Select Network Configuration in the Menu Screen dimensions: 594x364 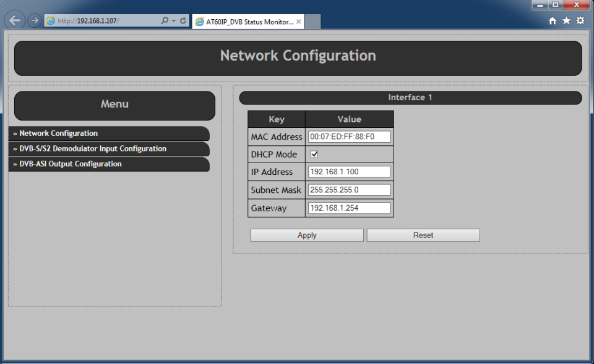[59, 133]
